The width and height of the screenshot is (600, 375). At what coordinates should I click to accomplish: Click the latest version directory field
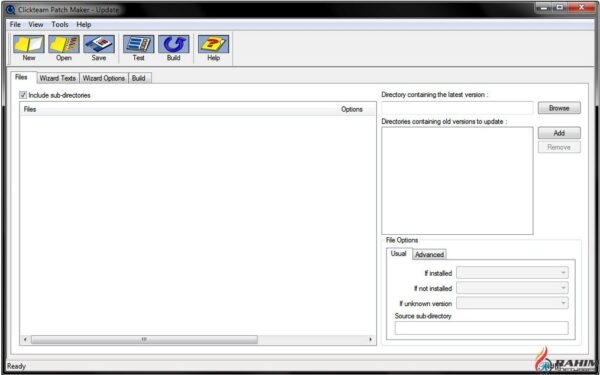457,108
